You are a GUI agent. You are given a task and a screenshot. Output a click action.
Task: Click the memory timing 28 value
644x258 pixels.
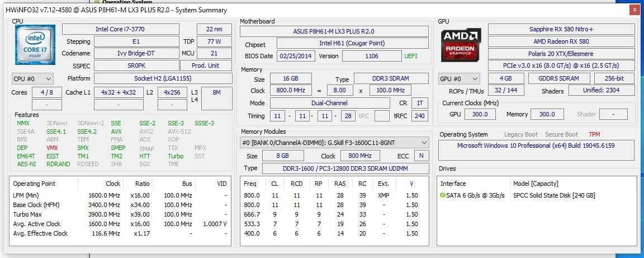pyautogui.click(x=348, y=116)
